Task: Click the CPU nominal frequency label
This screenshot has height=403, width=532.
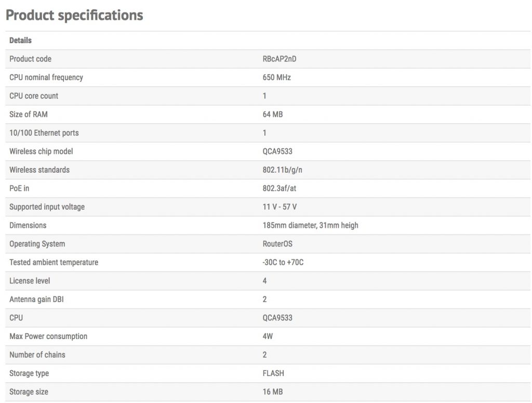Action: 46,77
